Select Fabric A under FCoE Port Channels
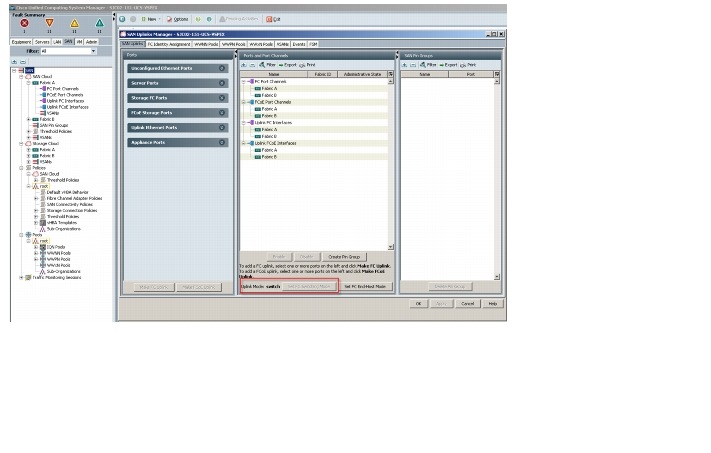This screenshot has width=711, height=453. pyautogui.click(x=269, y=109)
